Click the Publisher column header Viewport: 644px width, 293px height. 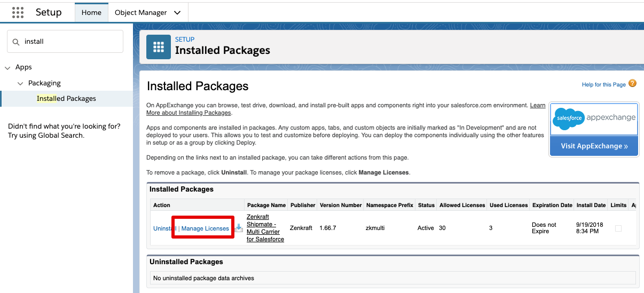pyautogui.click(x=303, y=205)
